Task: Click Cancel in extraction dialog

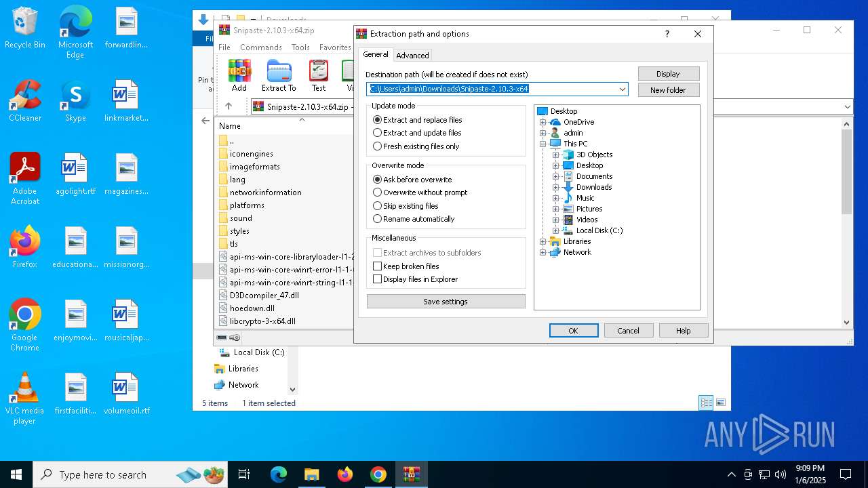Action: point(628,331)
